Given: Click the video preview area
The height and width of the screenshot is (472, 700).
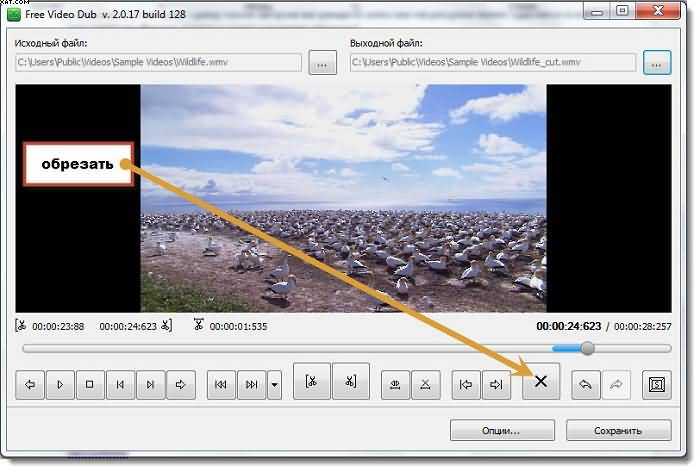Looking at the screenshot, I should click(x=343, y=198).
